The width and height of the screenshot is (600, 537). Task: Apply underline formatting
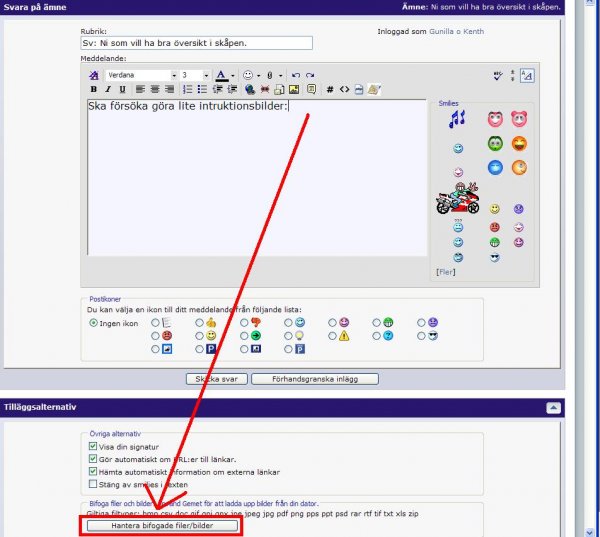(x=120, y=90)
